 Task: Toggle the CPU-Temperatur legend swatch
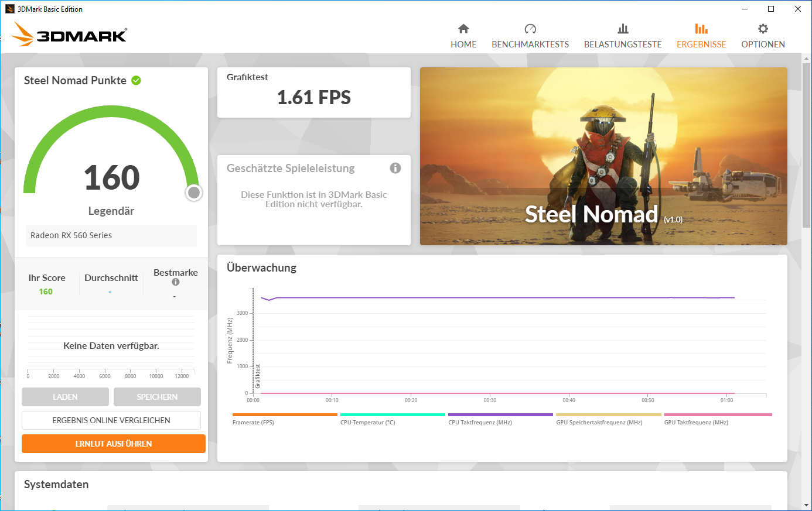click(x=393, y=414)
